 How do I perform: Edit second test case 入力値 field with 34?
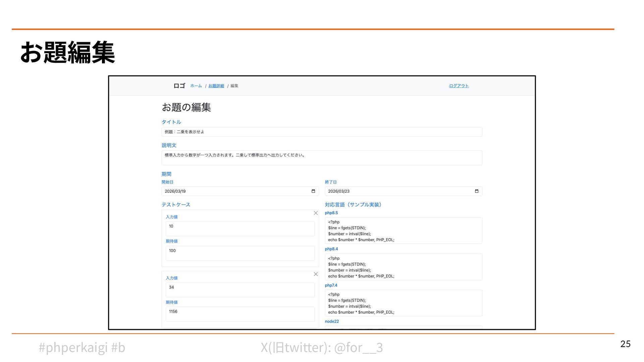coord(240,290)
